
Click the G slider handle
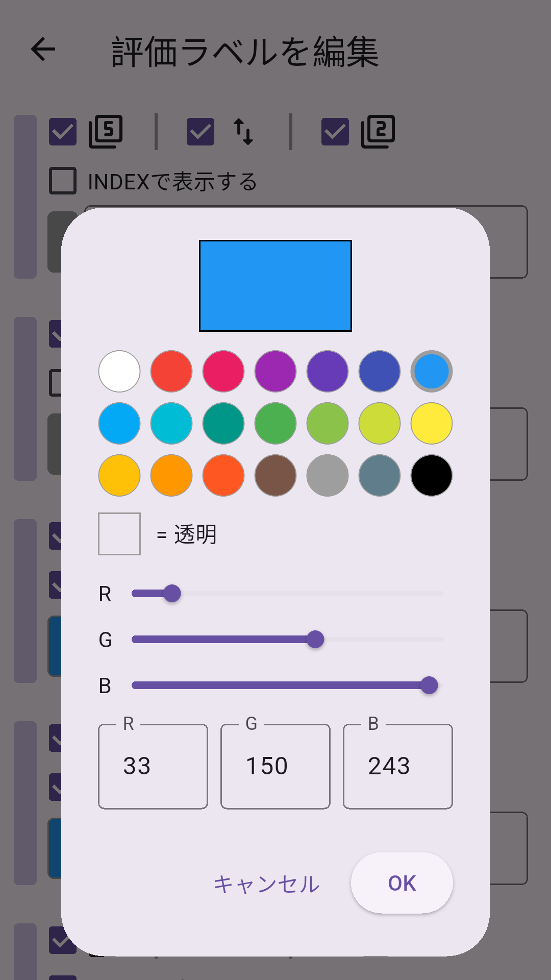tap(316, 639)
